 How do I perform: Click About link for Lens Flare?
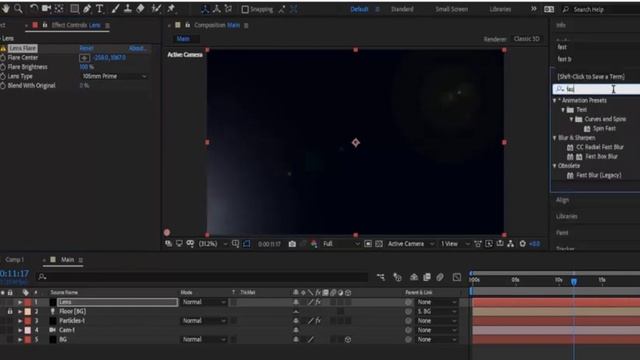point(137,48)
